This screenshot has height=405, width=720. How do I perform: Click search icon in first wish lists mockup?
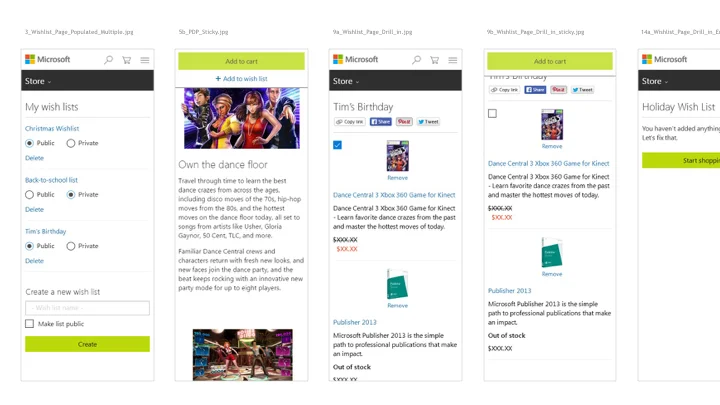108,60
